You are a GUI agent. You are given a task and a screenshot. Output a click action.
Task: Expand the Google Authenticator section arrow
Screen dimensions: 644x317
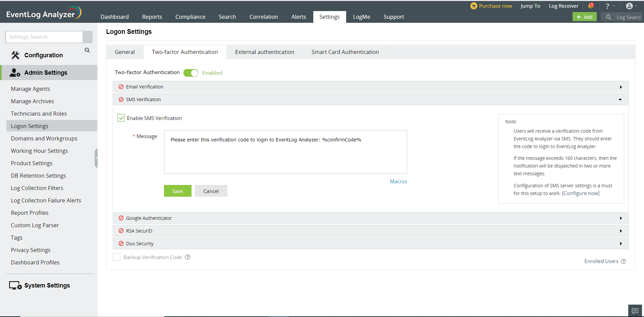[x=621, y=218]
